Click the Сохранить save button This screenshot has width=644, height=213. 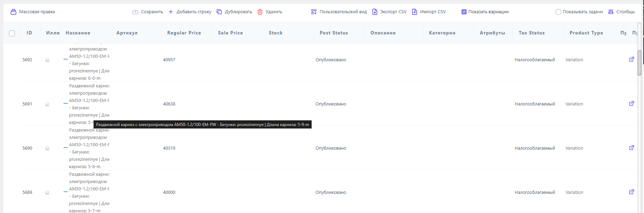point(148,12)
